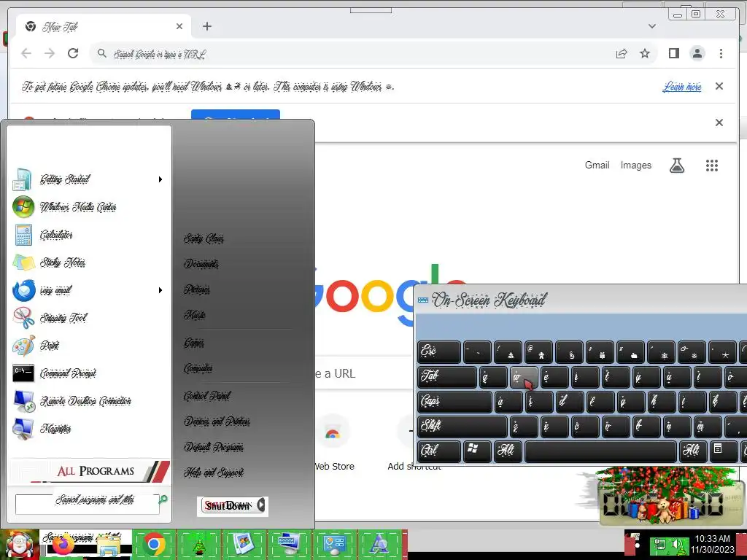Open Devices and Printers
This screenshot has height=560, width=747.
point(217,421)
